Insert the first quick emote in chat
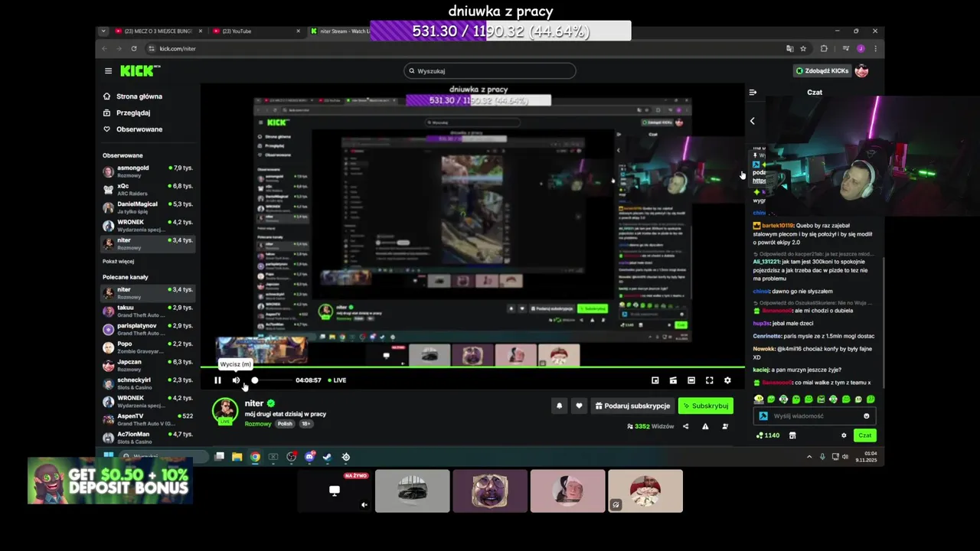 [x=759, y=399]
